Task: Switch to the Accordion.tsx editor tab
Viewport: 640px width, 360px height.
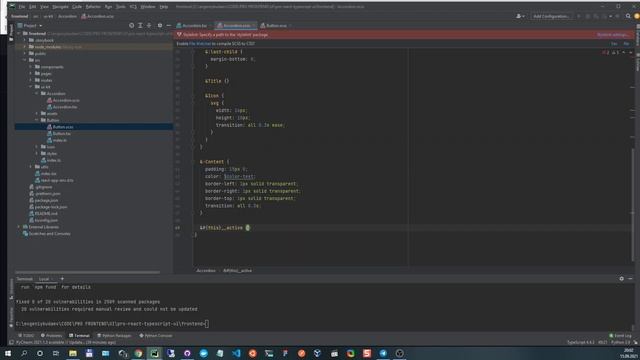Action: coord(192,25)
